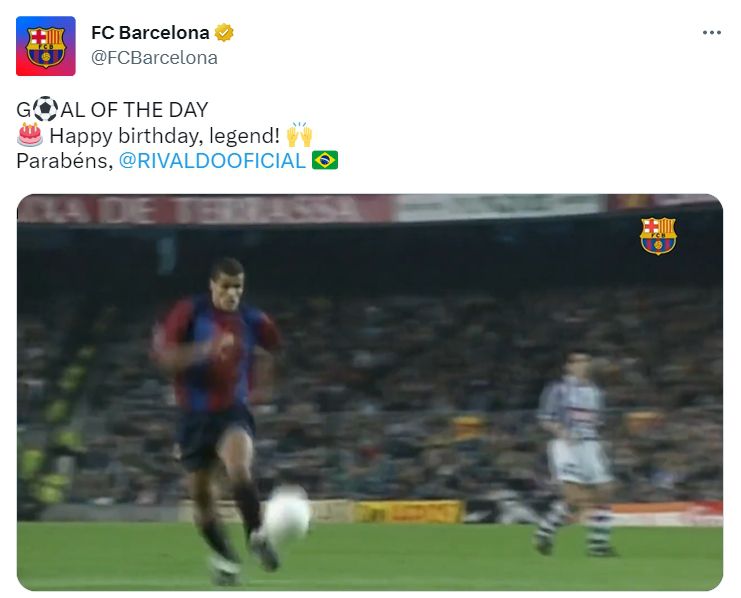This screenshot has height=598, width=741.
Task: Click the gold verified badge
Action: tap(224, 33)
